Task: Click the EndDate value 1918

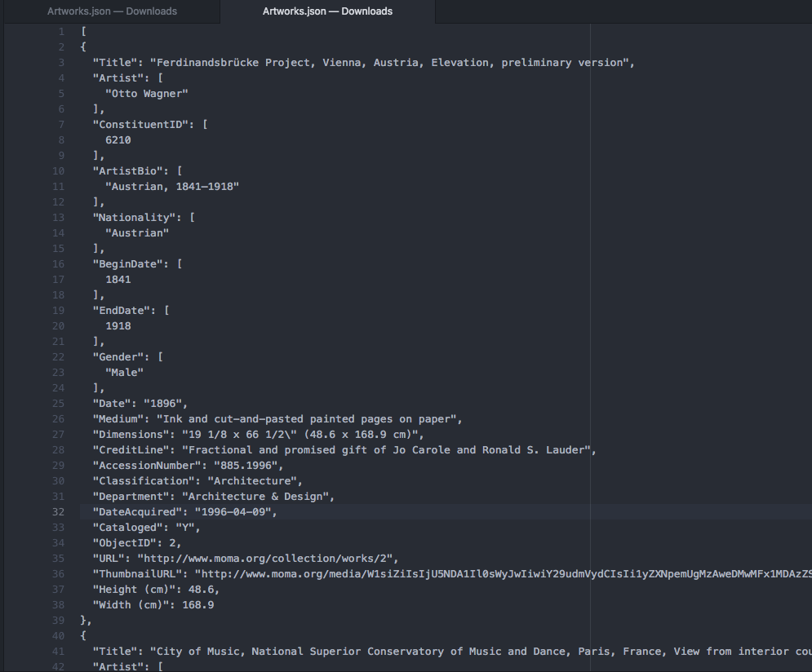Action: pyautogui.click(x=118, y=326)
